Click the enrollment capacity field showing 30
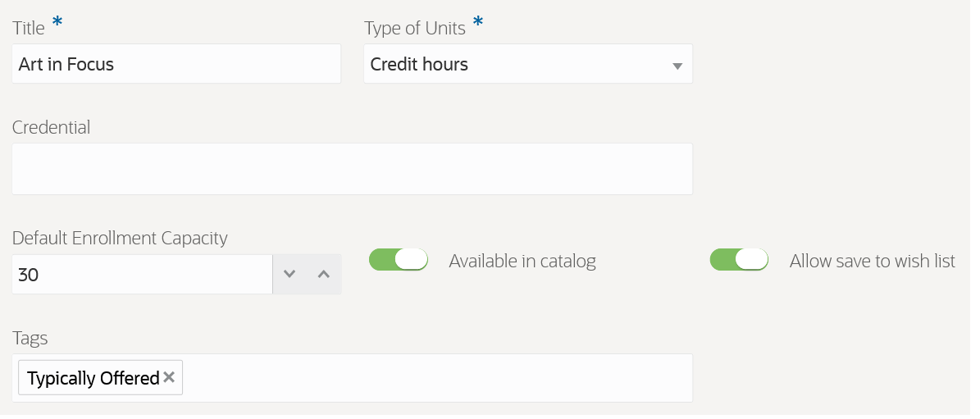980x419 pixels. (141, 275)
